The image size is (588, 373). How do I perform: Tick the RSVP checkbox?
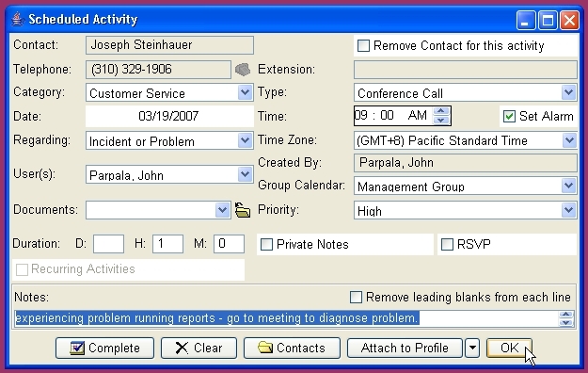coord(447,245)
